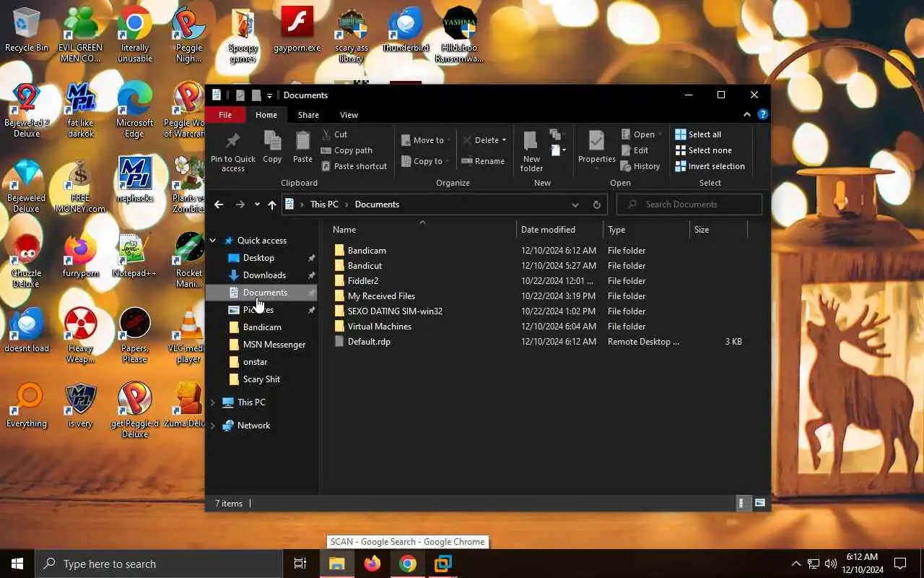Click the Paste ribbon icon
The height and width of the screenshot is (578, 924).
pyautogui.click(x=302, y=147)
